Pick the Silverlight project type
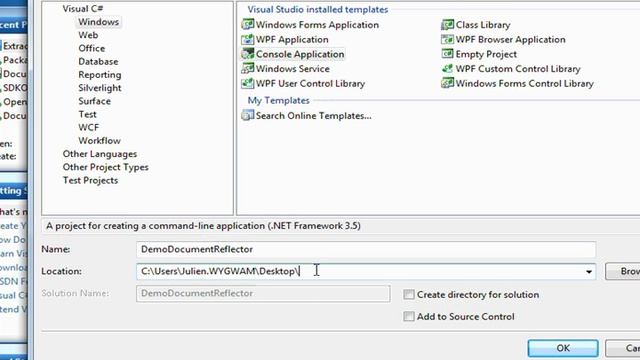This screenshot has width=640, height=360. 100,88
